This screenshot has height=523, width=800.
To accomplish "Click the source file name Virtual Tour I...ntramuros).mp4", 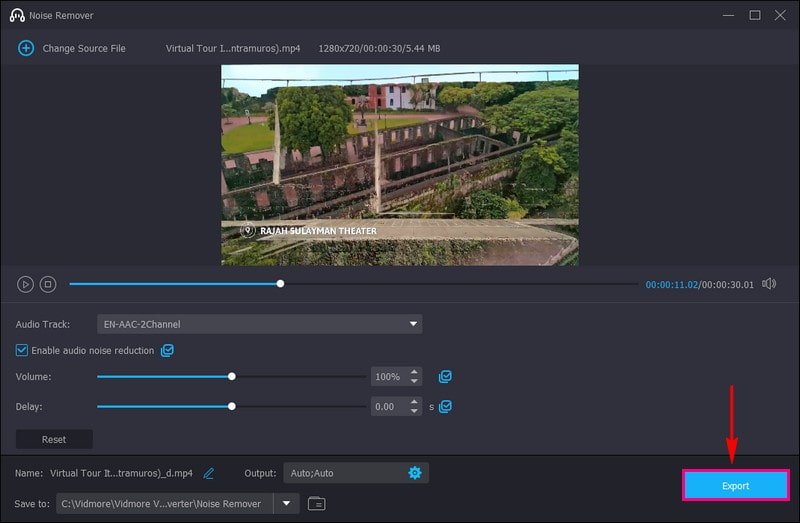I will pos(233,48).
